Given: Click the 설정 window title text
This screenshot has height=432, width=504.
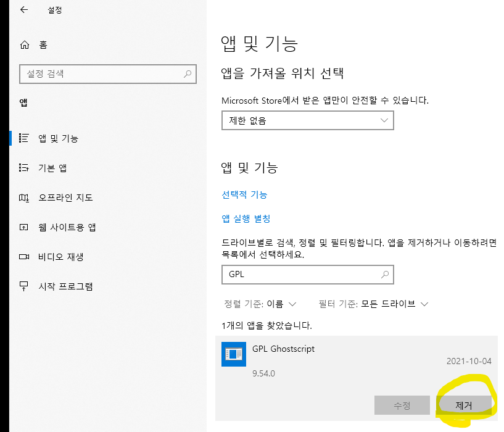Looking at the screenshot, I should point(55,10).
